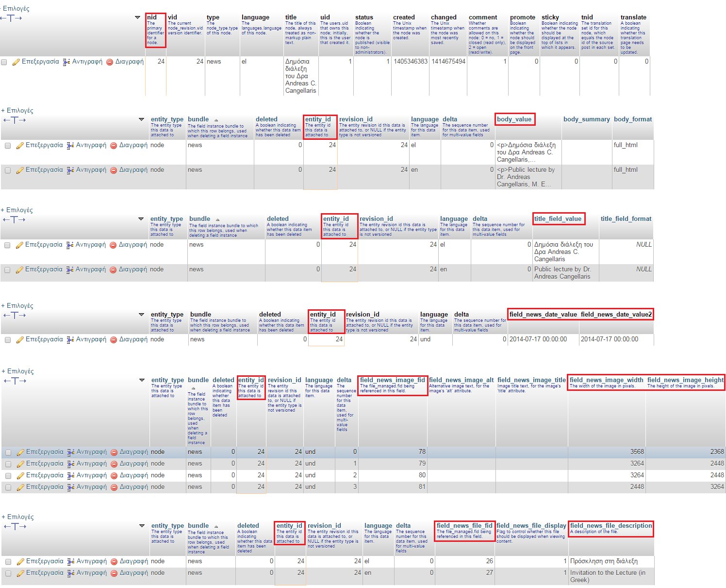Click the copy icon in the field_news_date_value row

(70, 340)
